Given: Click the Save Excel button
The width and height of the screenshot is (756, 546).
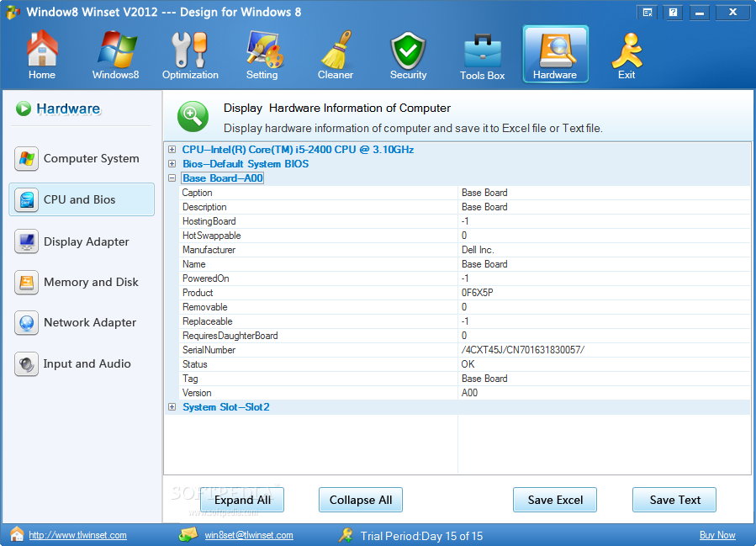Looking at the screenshot, I should click(x=555, y=500).
